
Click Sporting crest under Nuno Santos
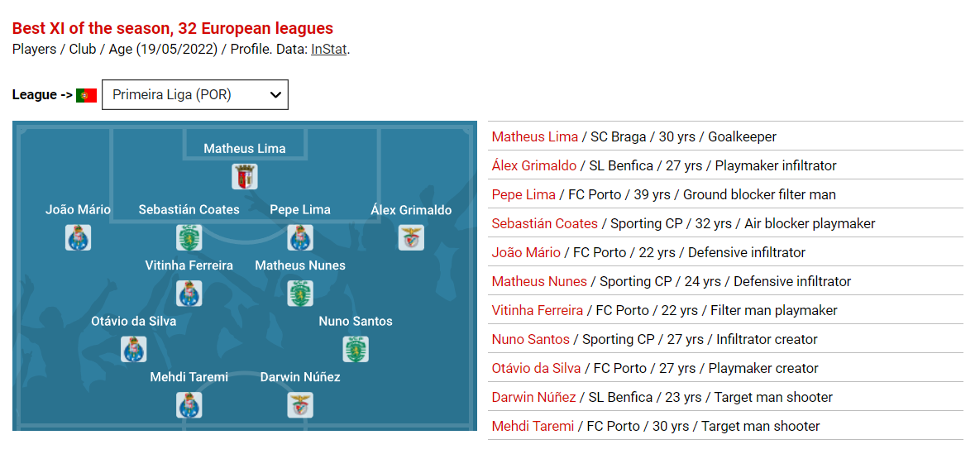coord(356,349)
